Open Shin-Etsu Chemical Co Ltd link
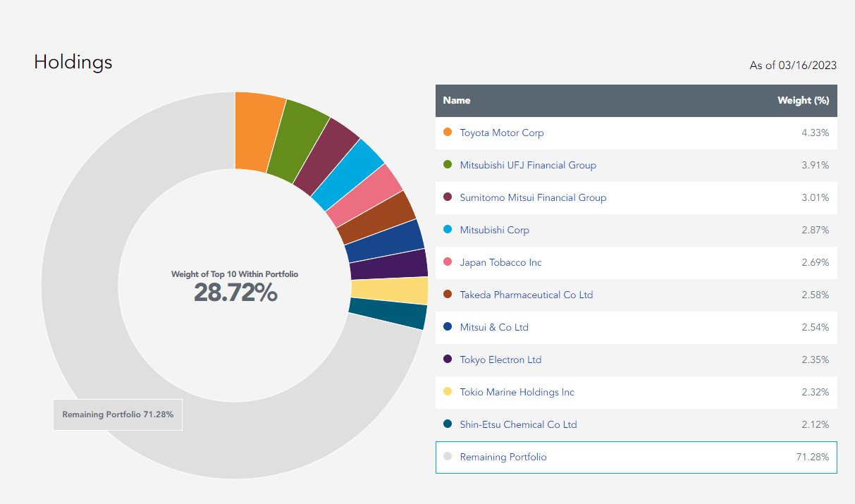Screen dimensions: 855x504 click(518, 424)
